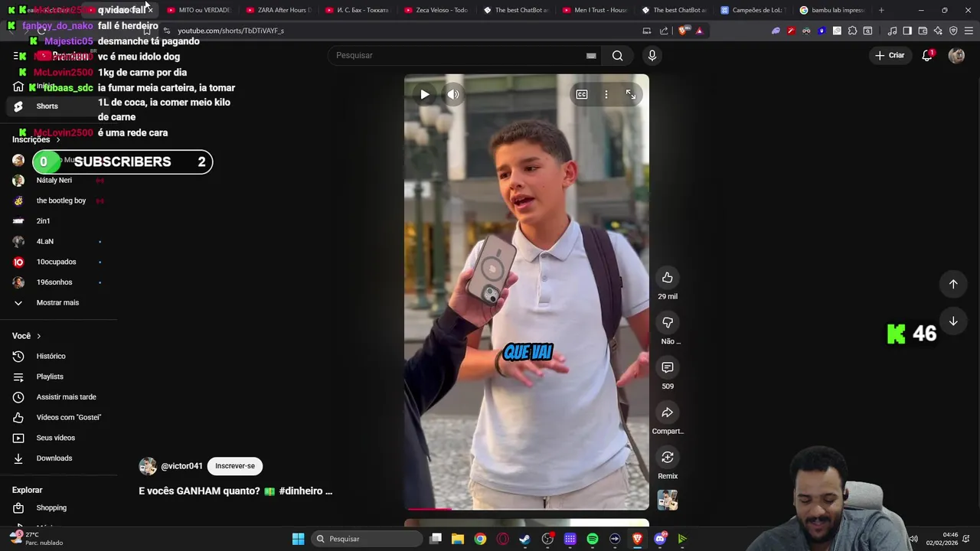
Task: Open the @victor041 channel
Action: 181,466
